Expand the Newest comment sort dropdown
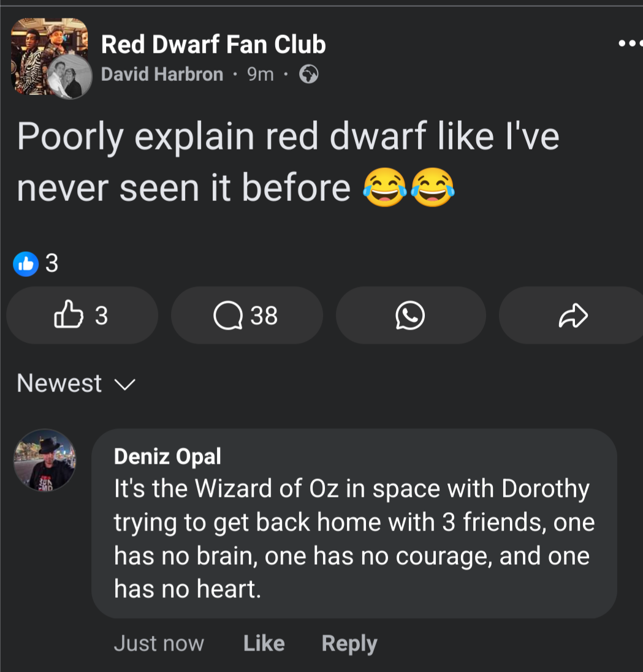Screen dimensions: 643x672 click(x=75, y=383)
